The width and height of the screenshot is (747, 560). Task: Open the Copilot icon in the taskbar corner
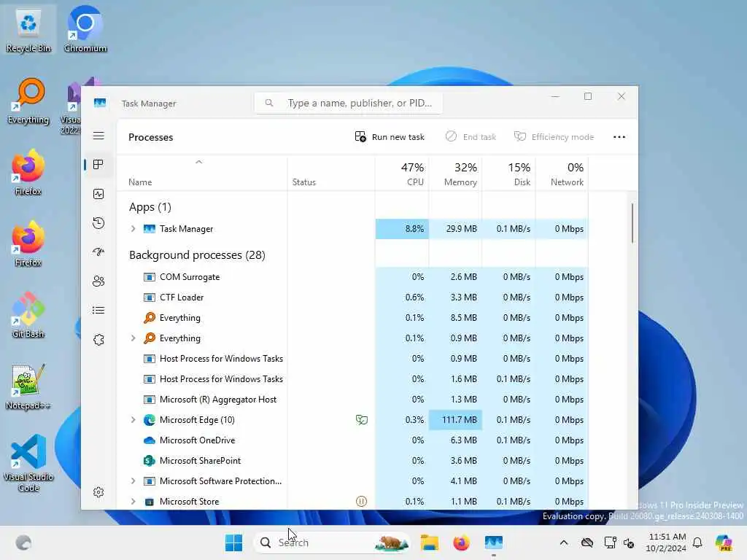point(724,542)
